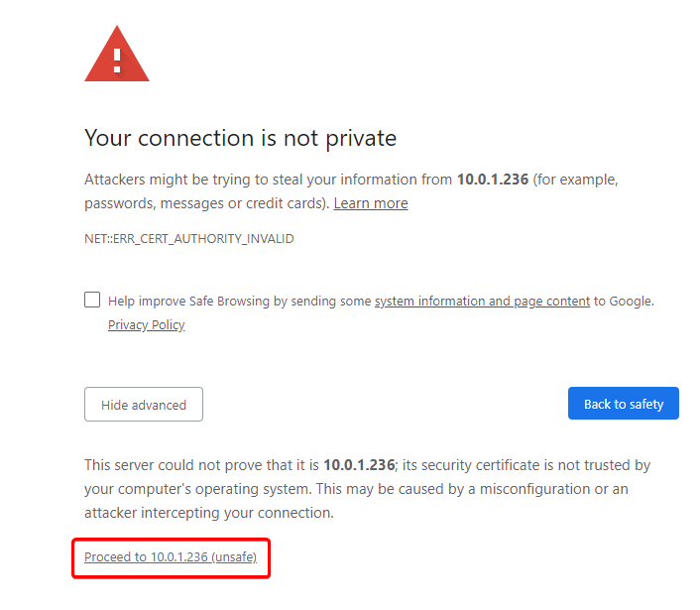This screenshot has width=700, height=610.
Task: Open the Privacy Policy link
Action: click(146, 324)
